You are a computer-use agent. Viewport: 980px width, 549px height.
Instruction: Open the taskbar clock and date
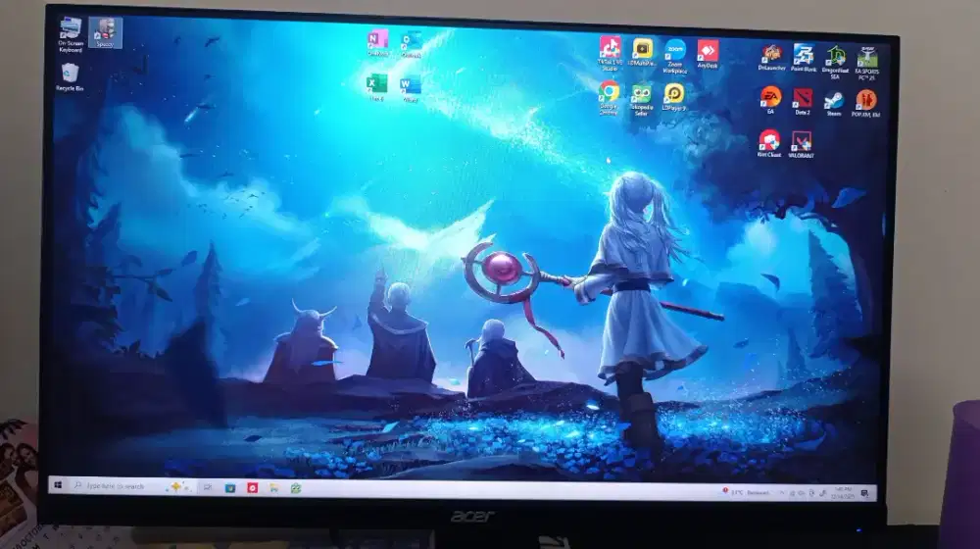pyautogui.click(x=843, y=493)
